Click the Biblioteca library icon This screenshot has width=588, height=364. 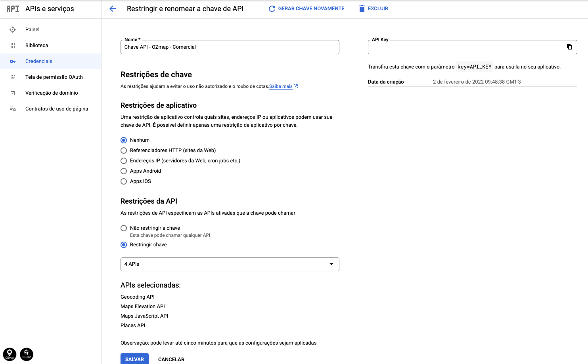(13, 46)
